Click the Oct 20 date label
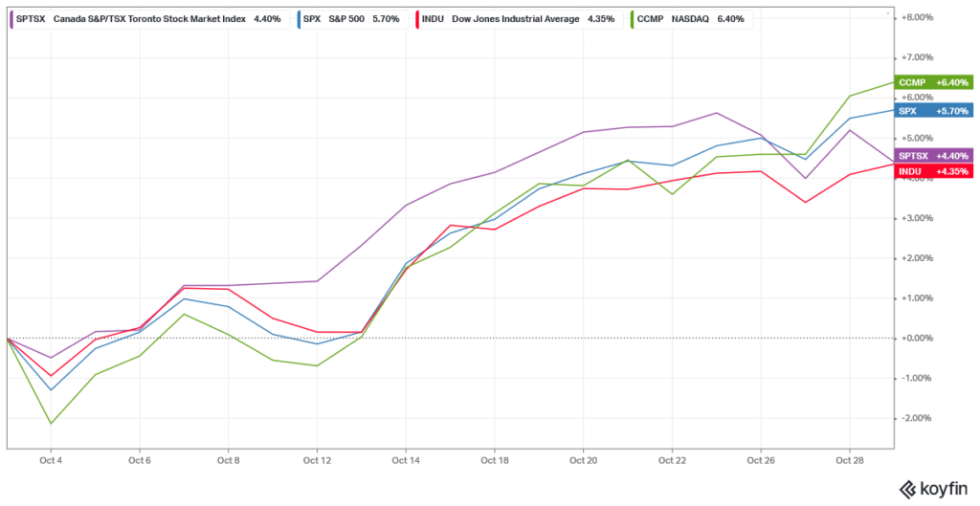Viewport: 980px width, 506px height. pyautogui.click(x=584, y=460)
